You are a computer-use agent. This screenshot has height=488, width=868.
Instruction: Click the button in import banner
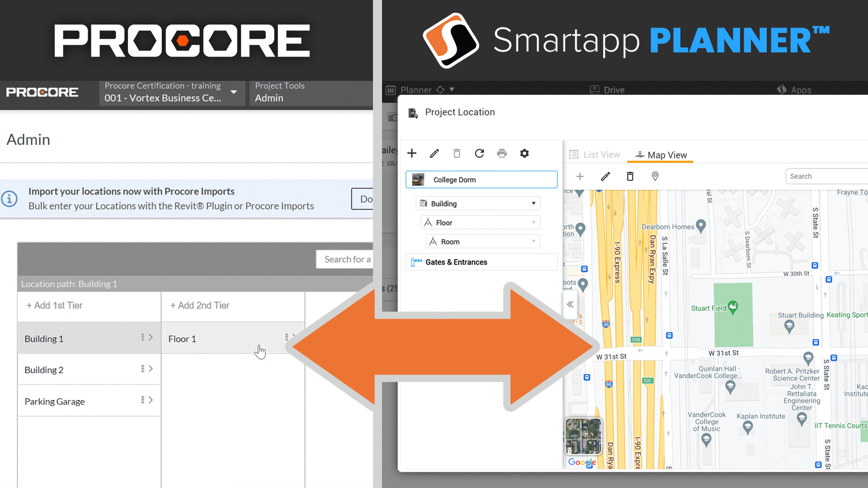click(362, 199)
